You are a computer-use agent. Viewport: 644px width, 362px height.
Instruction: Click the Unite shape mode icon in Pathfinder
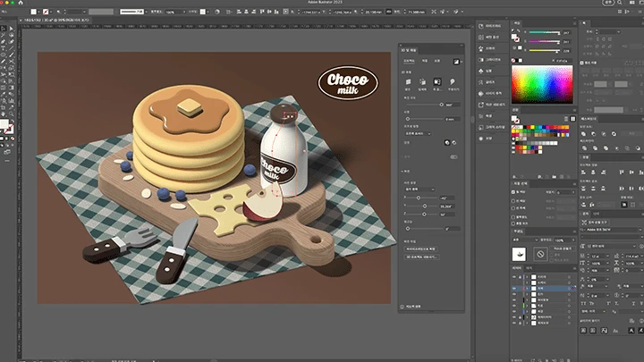583,134
